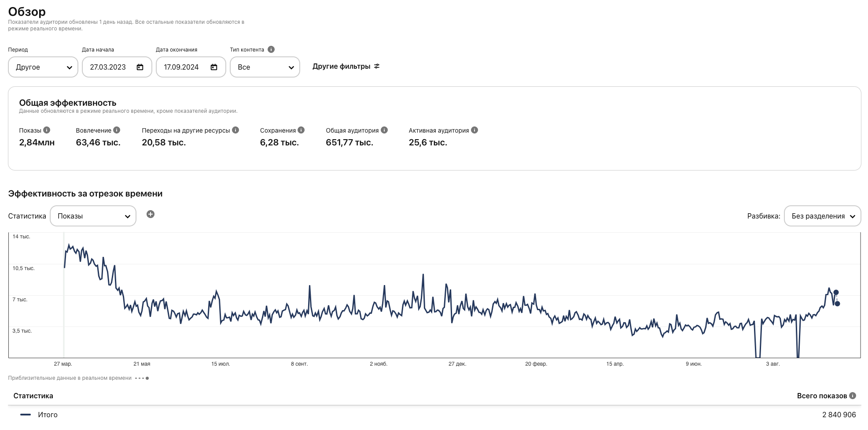Viewport: 868px width, 430px height.
Task: Open the Период dropdown showing Другое
Action: (43, 67)
